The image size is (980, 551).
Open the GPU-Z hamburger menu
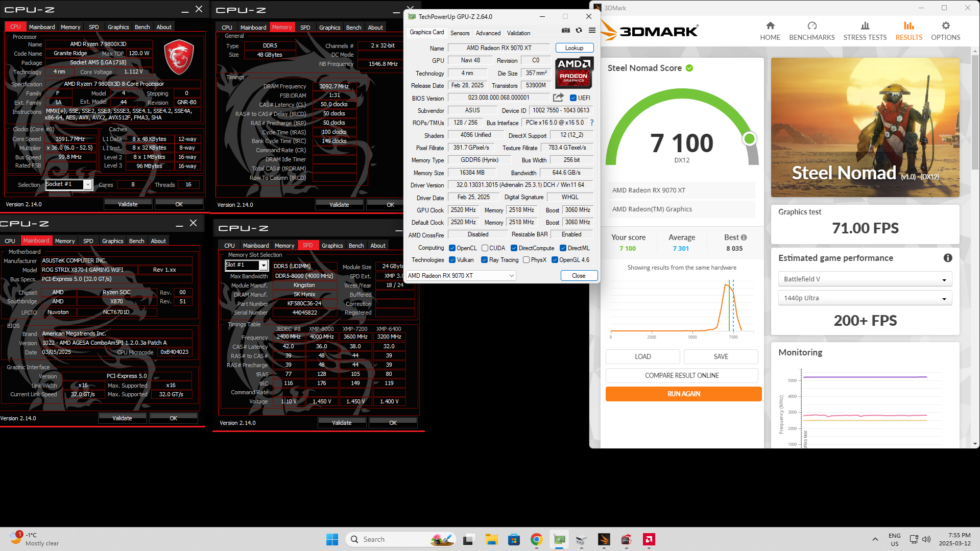592,31
